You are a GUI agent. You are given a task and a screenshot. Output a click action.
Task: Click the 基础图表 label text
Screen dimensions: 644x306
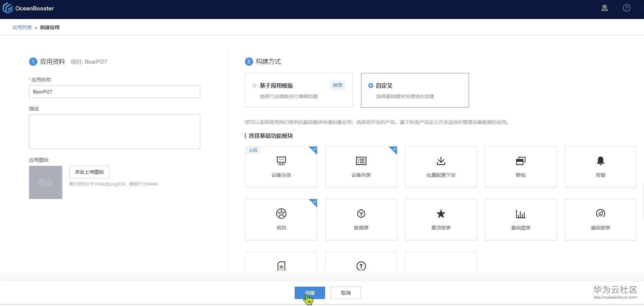click(x=521, y=228)
